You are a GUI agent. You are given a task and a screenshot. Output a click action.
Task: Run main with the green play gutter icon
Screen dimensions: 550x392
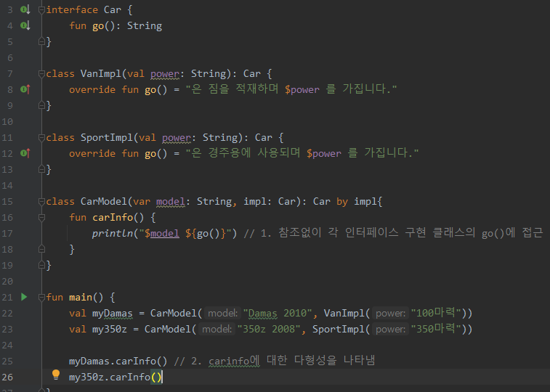pyautogui.click(x=24, y=297)
